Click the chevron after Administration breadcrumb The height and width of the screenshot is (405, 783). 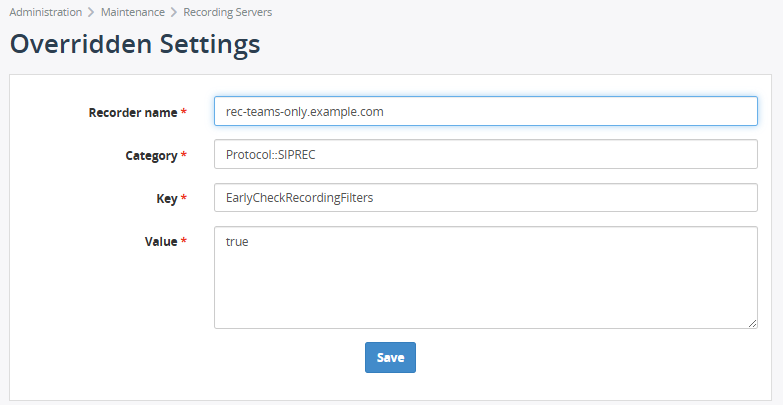(x=90, y=12)
